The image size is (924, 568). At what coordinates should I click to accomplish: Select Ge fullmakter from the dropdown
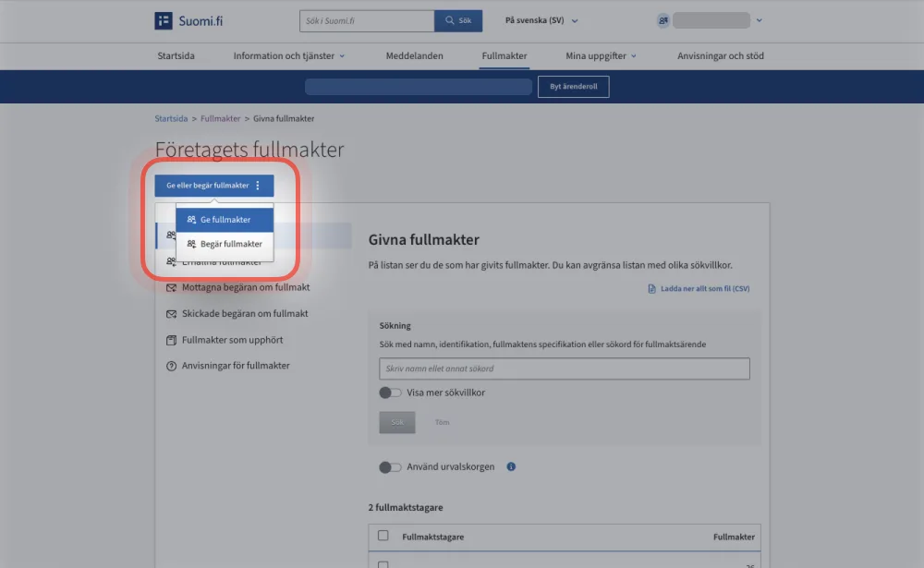tap(225, 219)
